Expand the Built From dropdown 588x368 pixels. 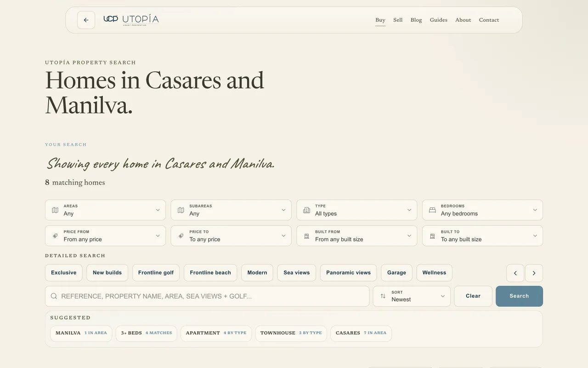point(357,236)
